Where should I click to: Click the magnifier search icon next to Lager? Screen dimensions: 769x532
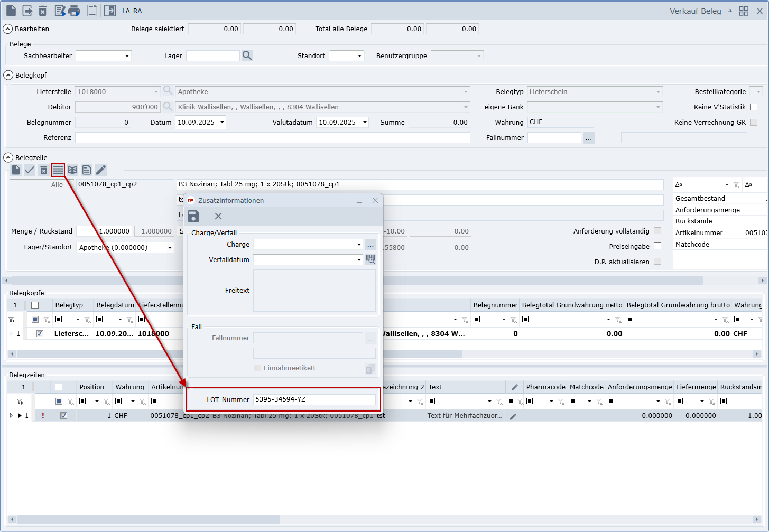point(247,55)
